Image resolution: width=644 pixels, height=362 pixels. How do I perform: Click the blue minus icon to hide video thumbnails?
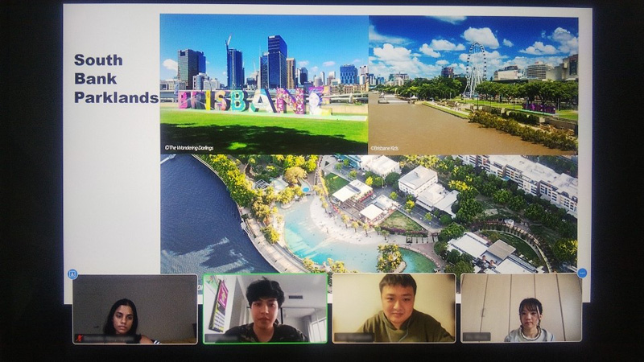(582, 273)
